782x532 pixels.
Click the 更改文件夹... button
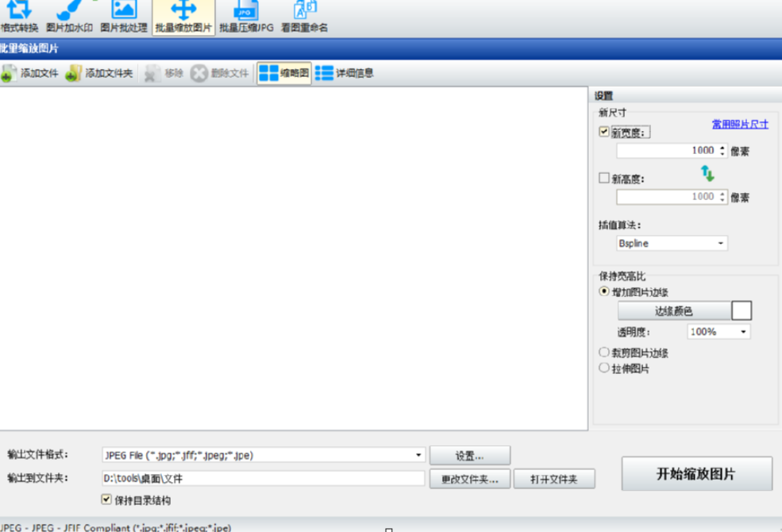click(x=470, y=479)
